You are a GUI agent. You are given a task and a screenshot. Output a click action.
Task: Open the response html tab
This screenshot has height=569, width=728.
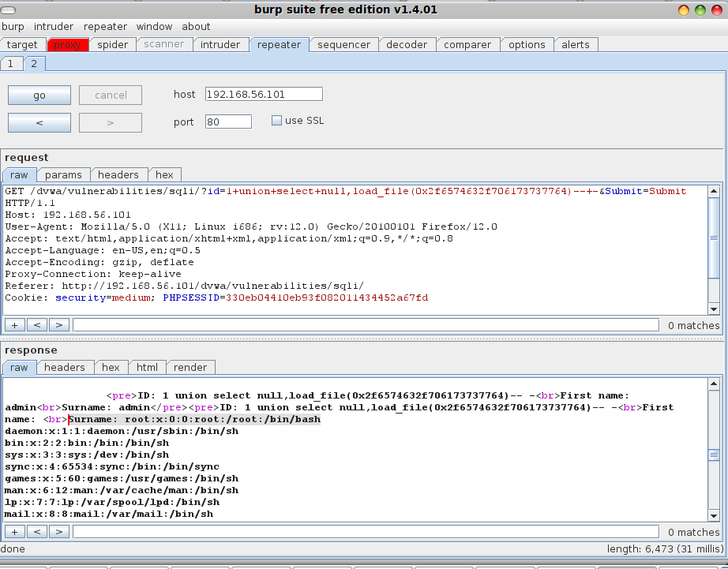click(147, 368)
